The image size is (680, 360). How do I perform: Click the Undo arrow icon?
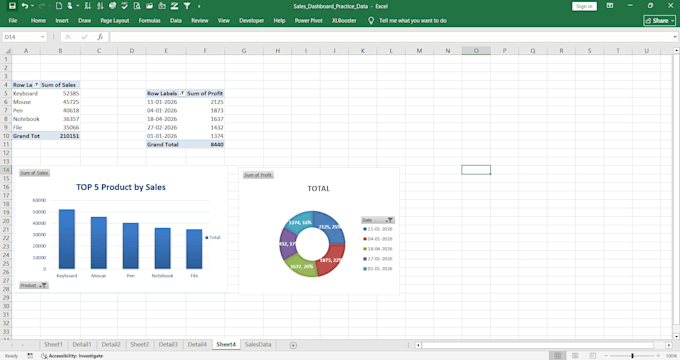[25, 6]
